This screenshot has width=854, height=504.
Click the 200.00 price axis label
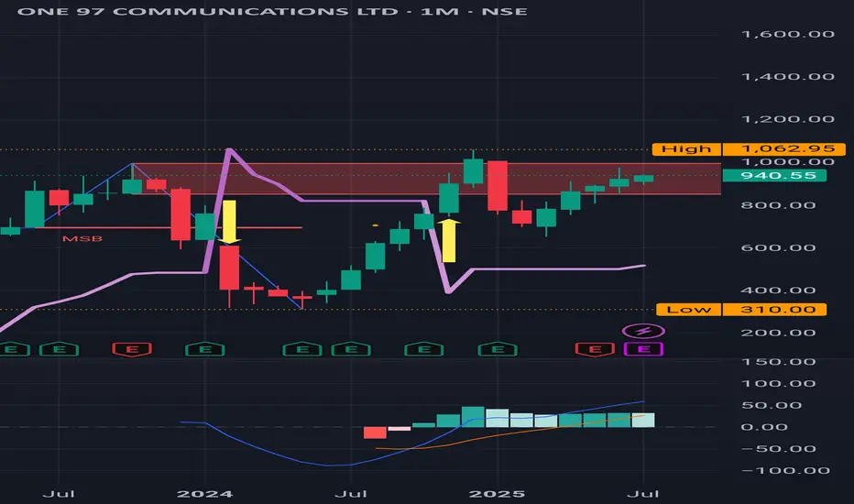[778, 333]
